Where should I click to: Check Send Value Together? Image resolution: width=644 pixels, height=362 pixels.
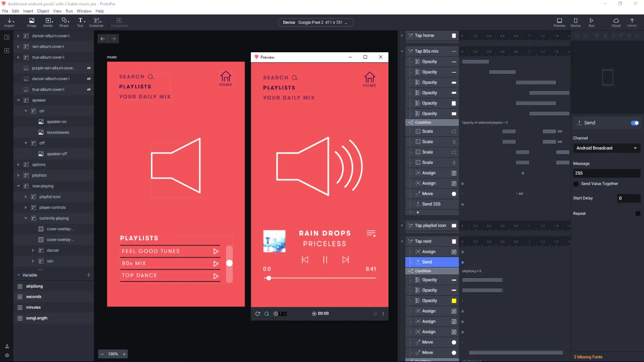pyautogui.click(x=576, y=184)
